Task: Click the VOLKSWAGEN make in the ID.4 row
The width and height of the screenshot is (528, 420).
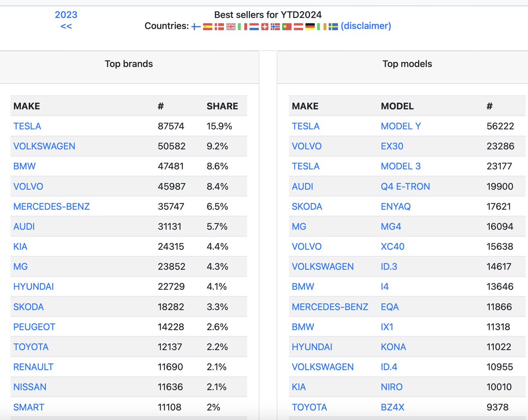Action: (x=323, y=367)
